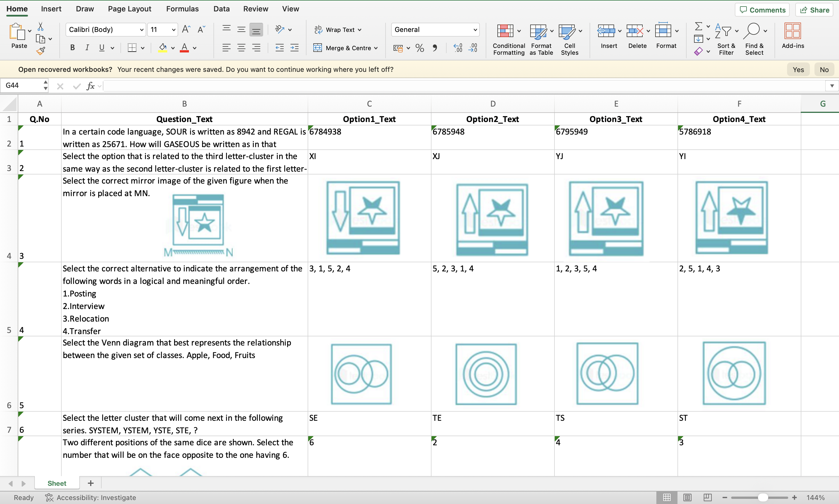Toggle italic formatting
Image resolution: width=839 pixels, height=504 pixels.
(87, 48)
